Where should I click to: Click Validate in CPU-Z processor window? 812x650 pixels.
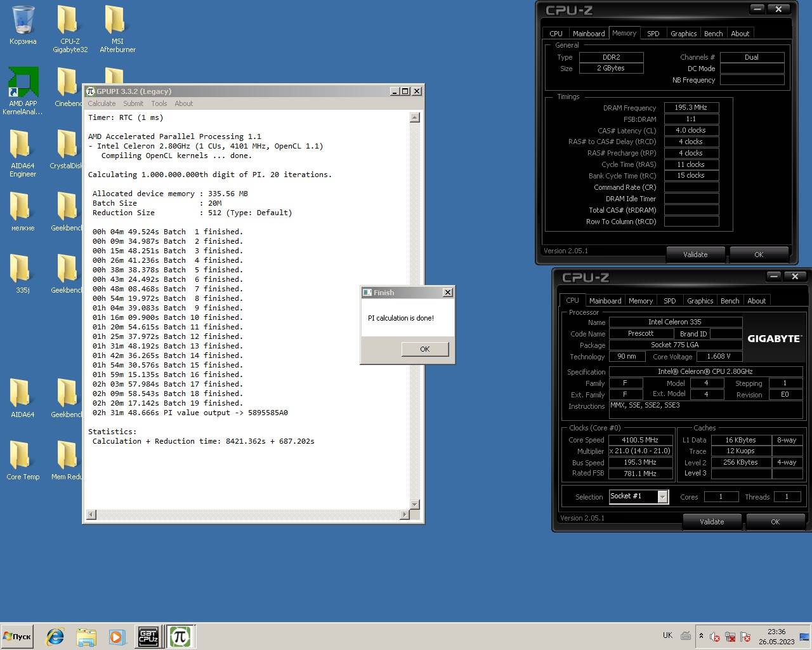pos(712,522)
